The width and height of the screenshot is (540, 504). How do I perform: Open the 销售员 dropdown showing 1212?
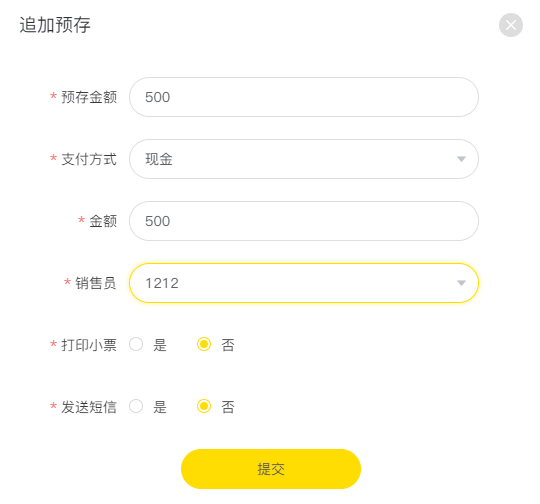[304, 283]
